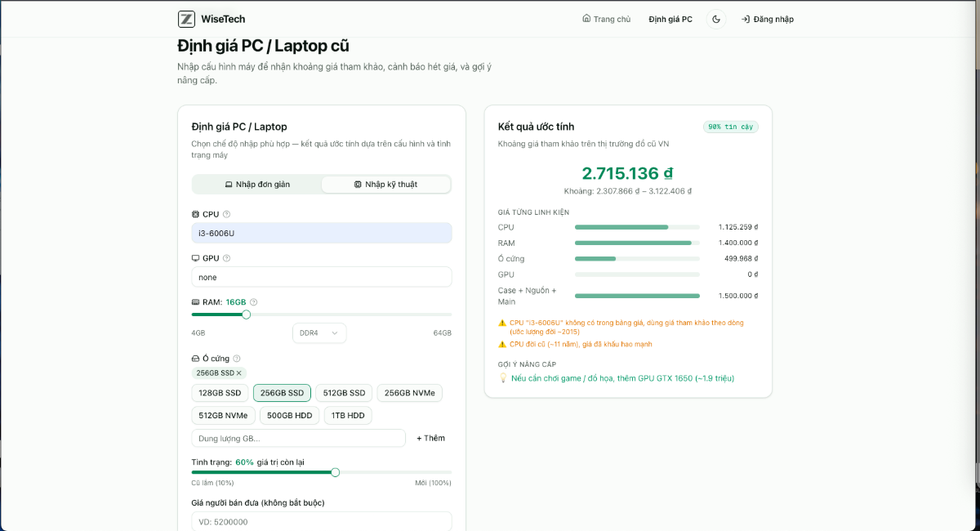Screen dimensions: 980x531
Task: Click the hard drive icon beside Ổ cứng
Action: point(195,359)
